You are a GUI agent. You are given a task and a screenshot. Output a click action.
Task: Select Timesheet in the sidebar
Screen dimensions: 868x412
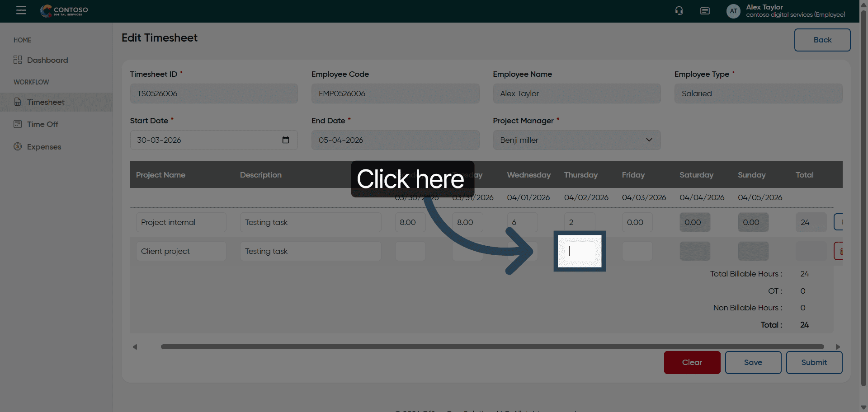click(45, 102)
